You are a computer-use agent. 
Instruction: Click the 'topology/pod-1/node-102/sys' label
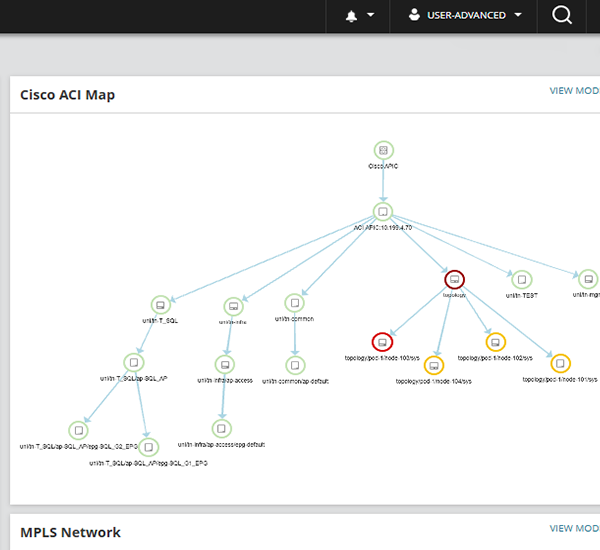(495, 358)
